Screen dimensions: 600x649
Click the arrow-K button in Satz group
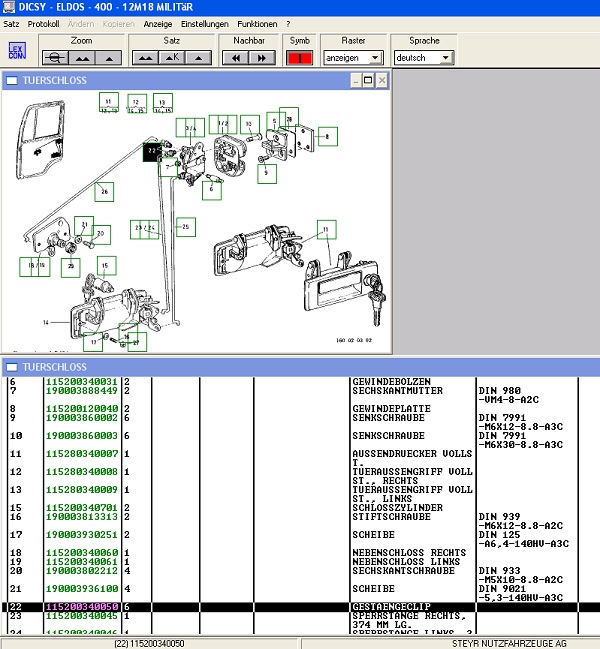point(171,58)
